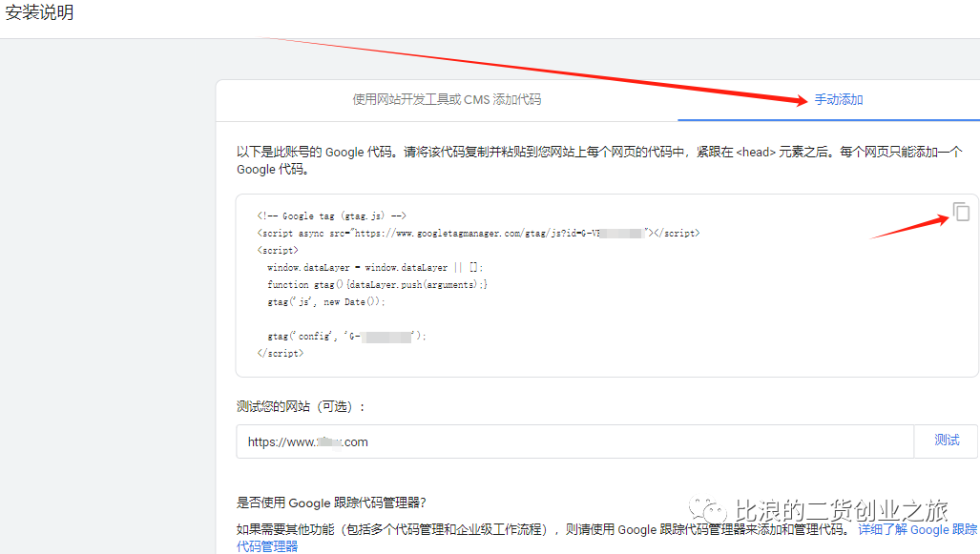Switch to the 手动添加 tab
Screen dimensions: 980x554
[838, 100]
